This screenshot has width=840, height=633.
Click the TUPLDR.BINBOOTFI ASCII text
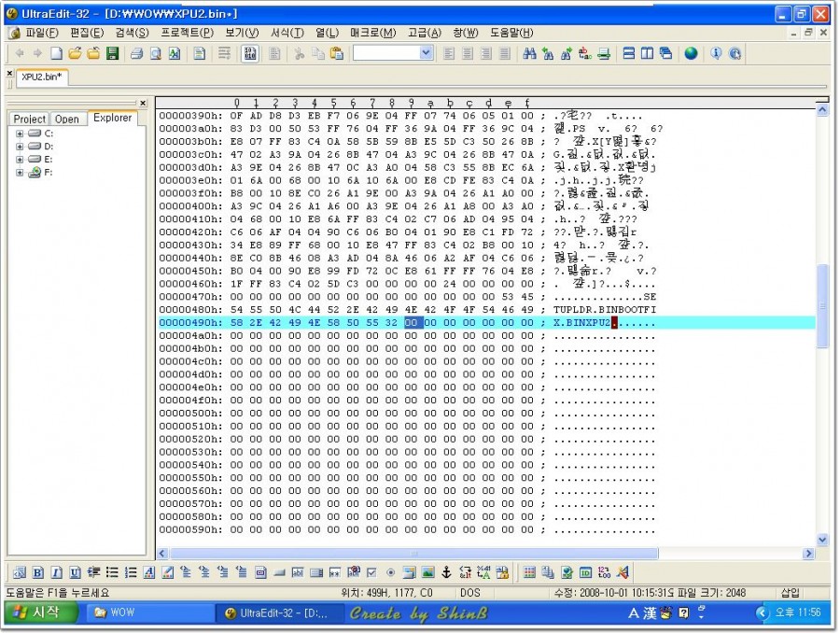pos(604,310)
